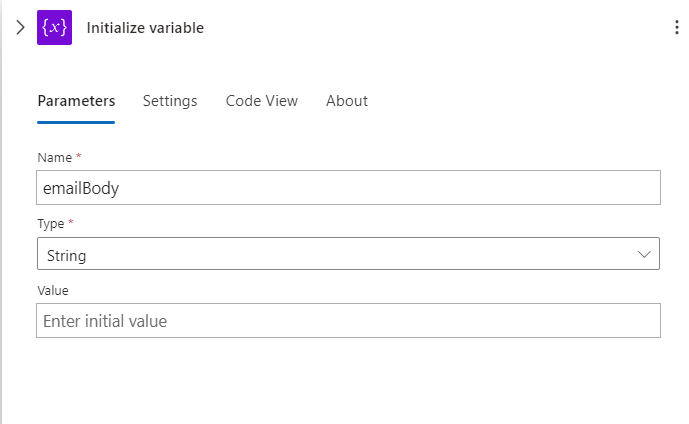
Task: Click the Value field to enter initial value
Action: tap(348, 321)
